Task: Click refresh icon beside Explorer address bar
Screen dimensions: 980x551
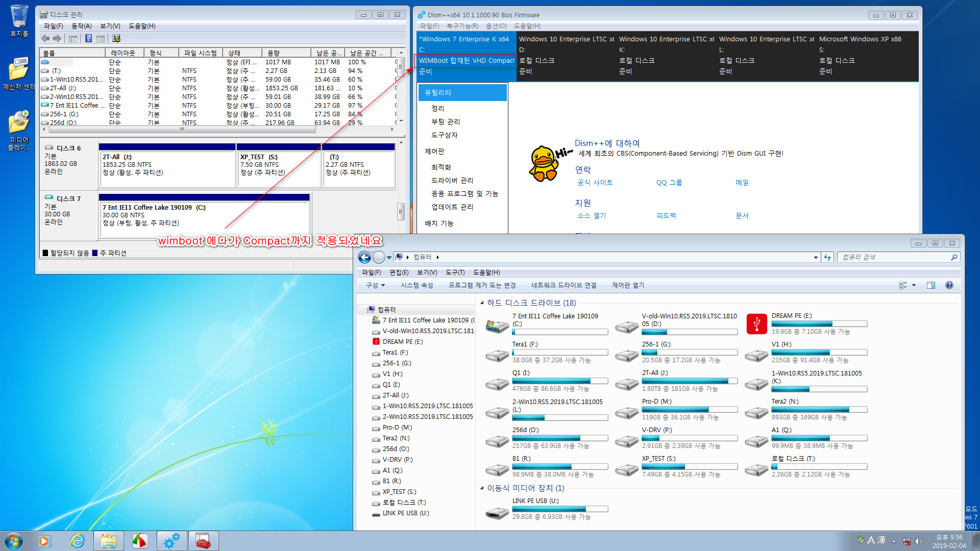Action: [x=827, y=257]
